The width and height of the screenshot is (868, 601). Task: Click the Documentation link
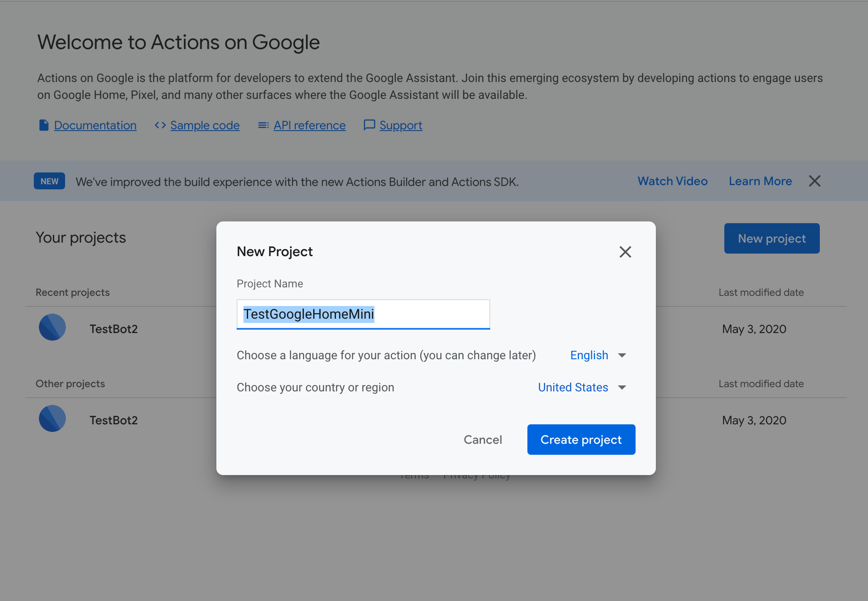(95, 125)
